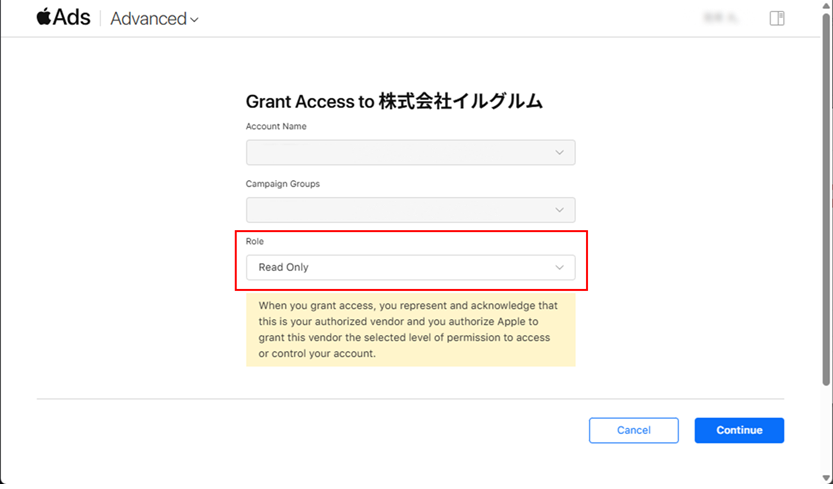The width and height of the screenshot is (833, 489).
Task: Click the scrollbar up arrow
Action: click(x=826, y=5)
